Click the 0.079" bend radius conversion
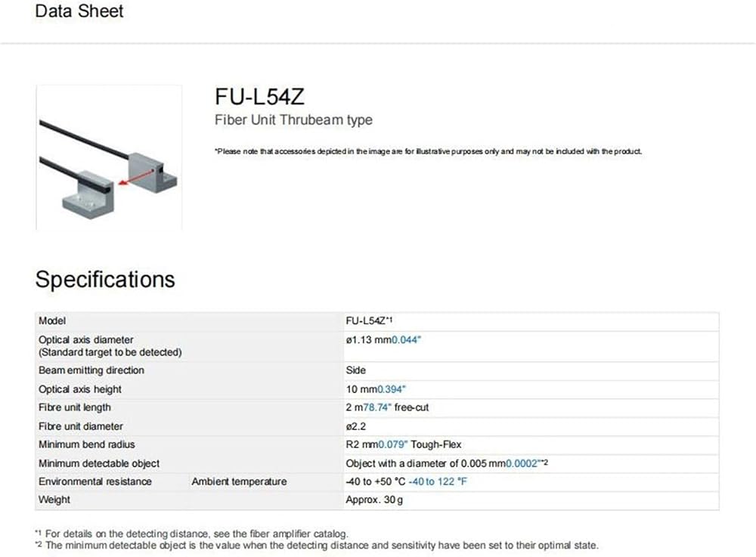 (x=393, y=444)
